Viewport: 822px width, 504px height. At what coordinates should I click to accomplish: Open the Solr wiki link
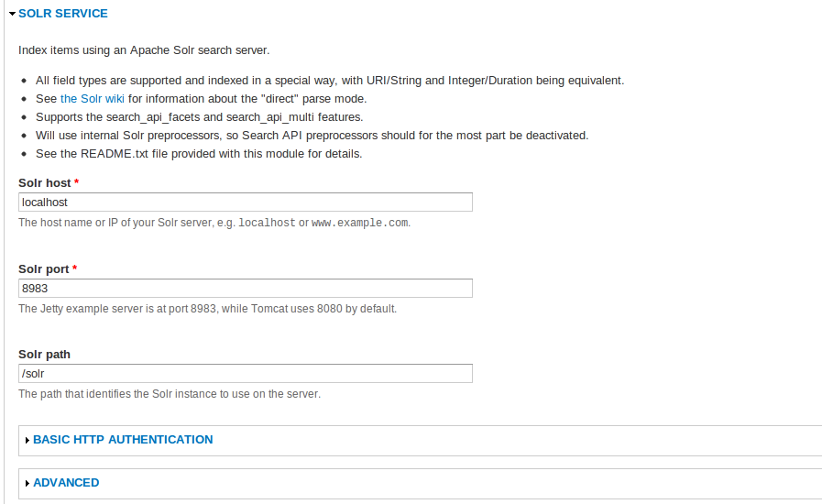click(93, 99)
